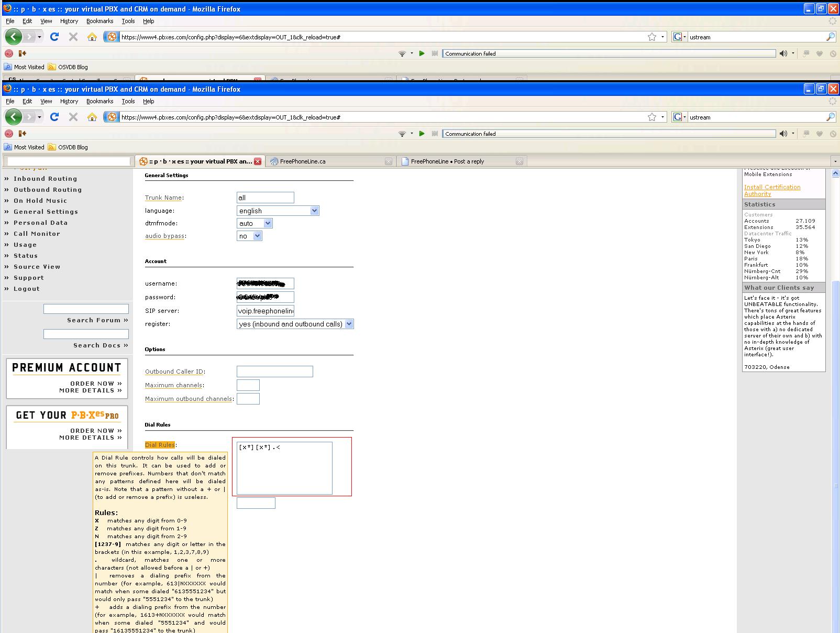Click Home icon in background Firefox window
Image resolution: width=840 pixels, height=633 pixels.
coord(92,37)
